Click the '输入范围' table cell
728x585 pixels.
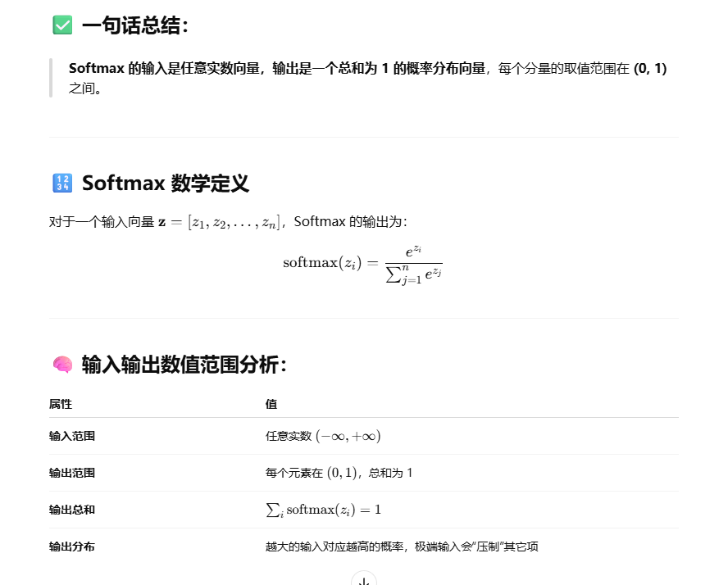click(72, 436)
